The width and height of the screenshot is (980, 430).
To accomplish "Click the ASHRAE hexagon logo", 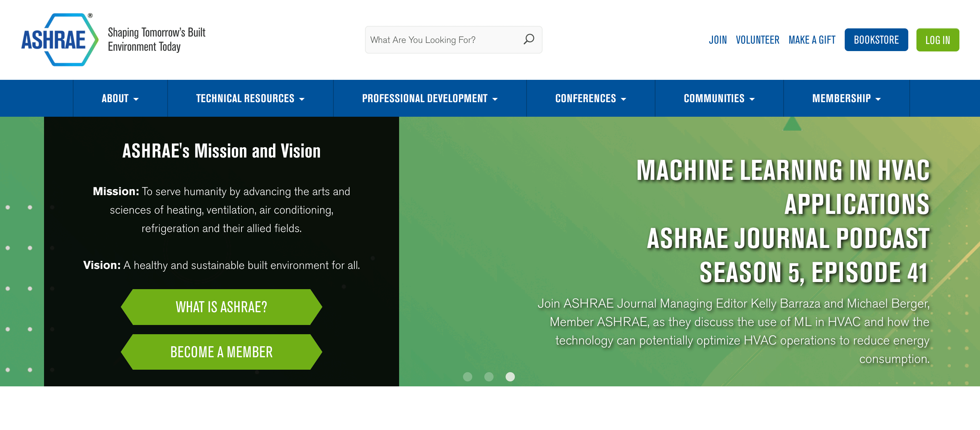I will coord(60,39).
